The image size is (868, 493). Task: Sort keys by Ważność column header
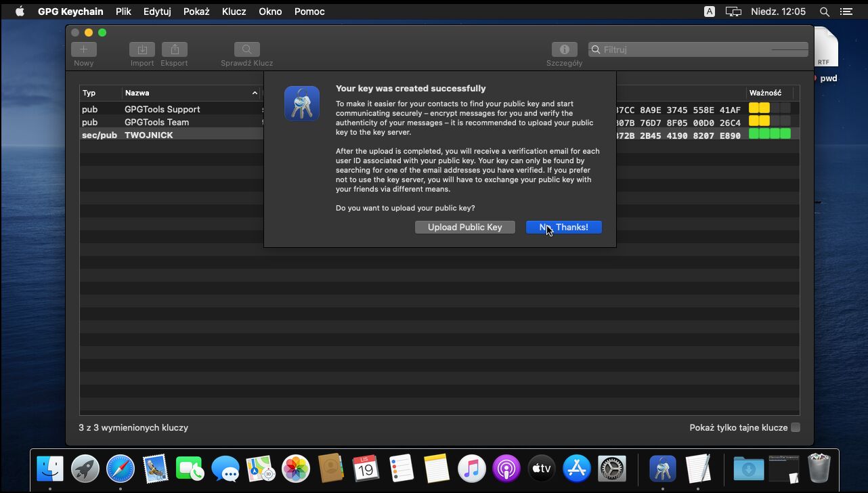point(765,93)
